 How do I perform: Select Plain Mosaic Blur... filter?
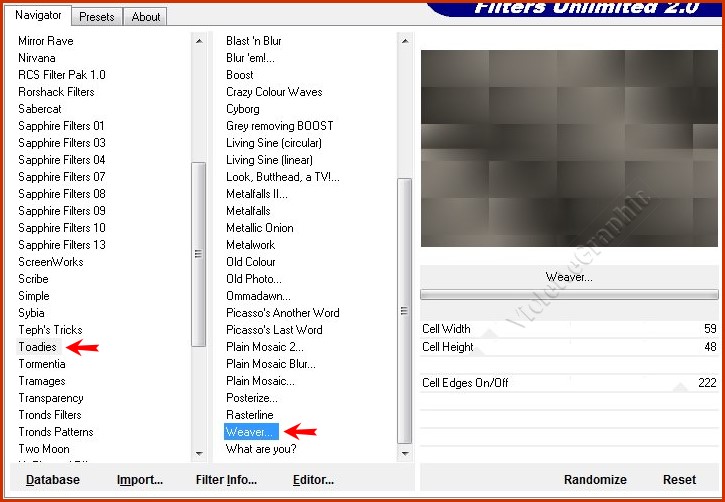click(x=270, y=364)
